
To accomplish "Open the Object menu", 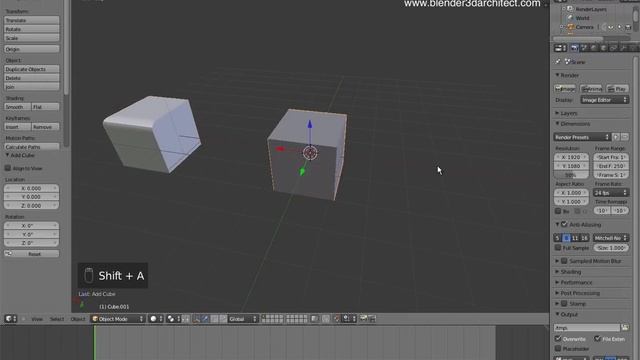I will tap(78, 319).
